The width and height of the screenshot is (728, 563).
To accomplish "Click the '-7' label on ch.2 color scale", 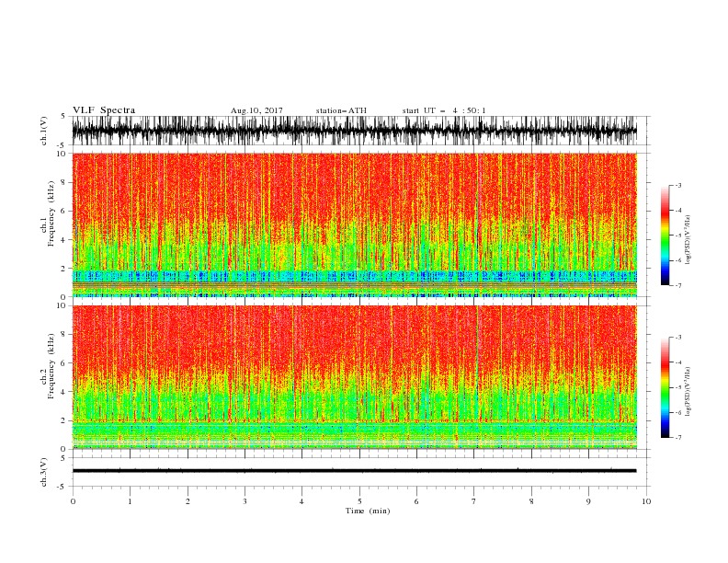I will [x=678, y=437].
